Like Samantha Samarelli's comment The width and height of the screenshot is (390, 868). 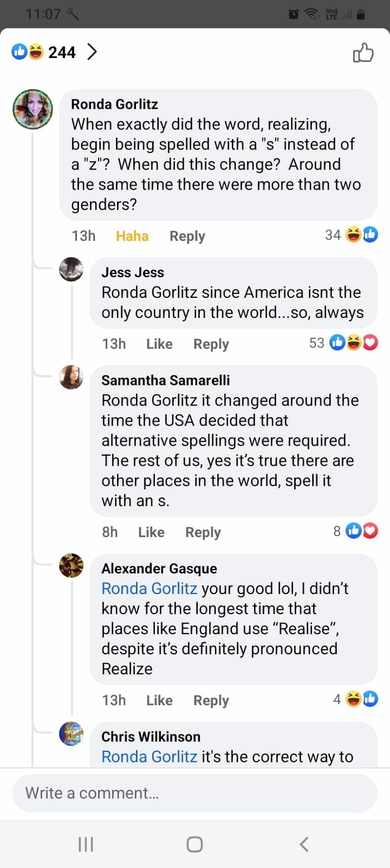(151, 532)
